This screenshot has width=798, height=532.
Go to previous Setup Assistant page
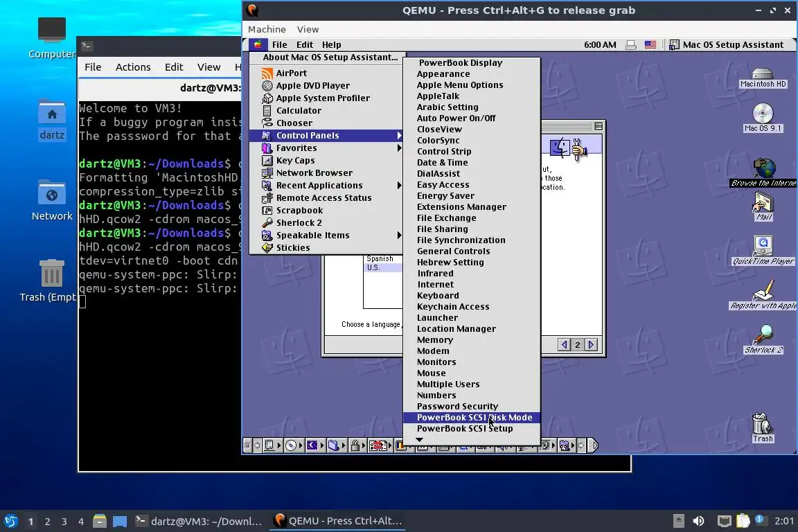[565, 345]
